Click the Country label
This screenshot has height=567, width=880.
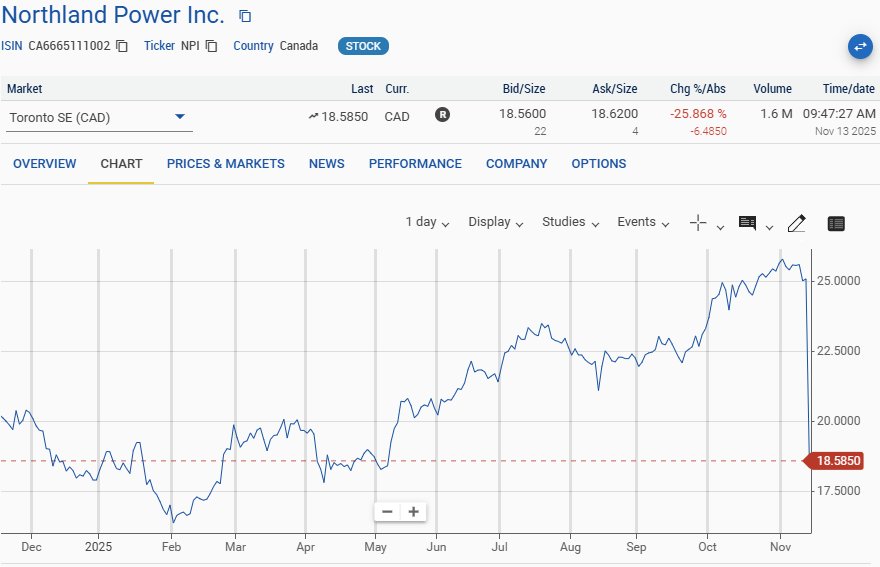coord(253,46)
